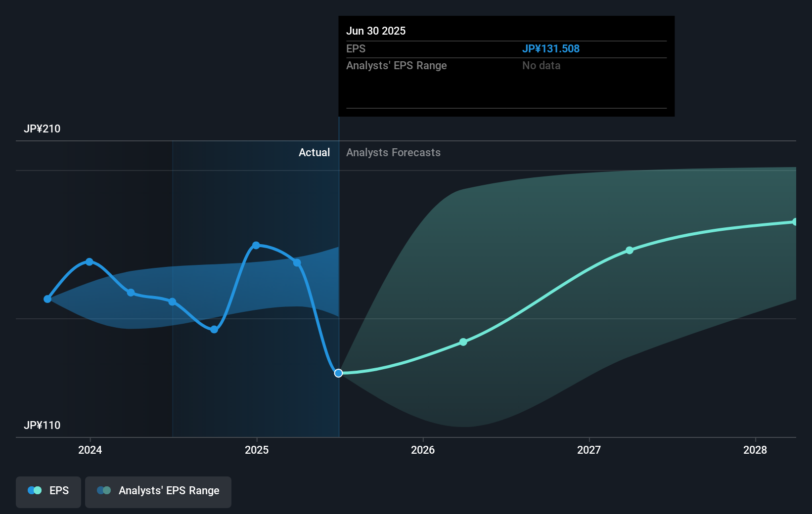Click the Analysts' EPS Range legend dots
The width and height of the screenshot is (812, 514).
tap(104, 490)
